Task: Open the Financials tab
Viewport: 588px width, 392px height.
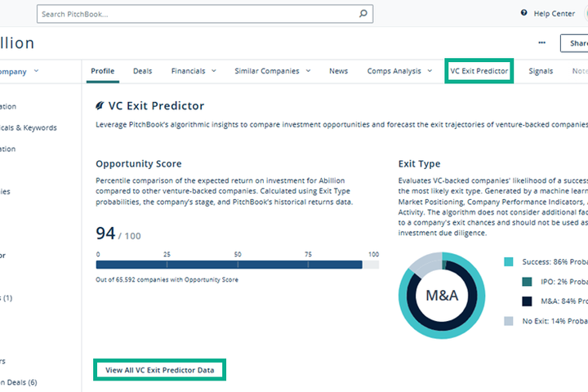Action: click(x=189, y=71)
